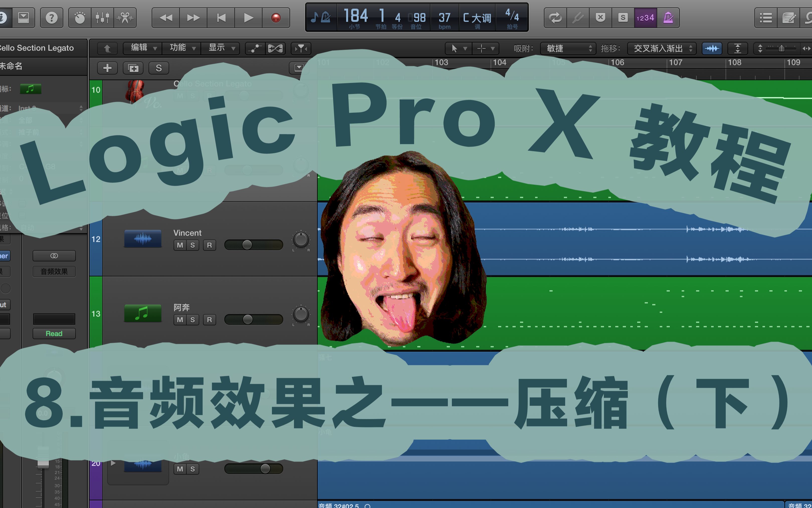This screenshot has height=508, width=812.
Task: Adjust 阿奔 track volume slider
Action: [x=254, y=320]
